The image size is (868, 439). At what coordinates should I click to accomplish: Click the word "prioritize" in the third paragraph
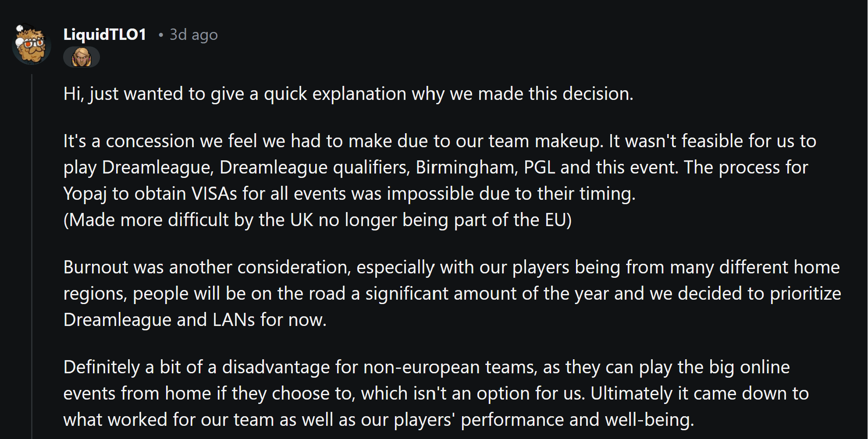tap(805, 294)
